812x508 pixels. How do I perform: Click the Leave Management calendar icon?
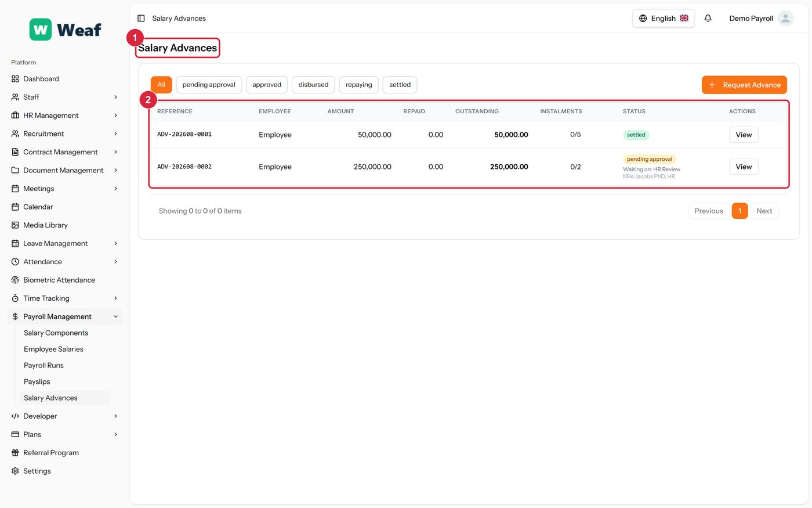point(15,243)
